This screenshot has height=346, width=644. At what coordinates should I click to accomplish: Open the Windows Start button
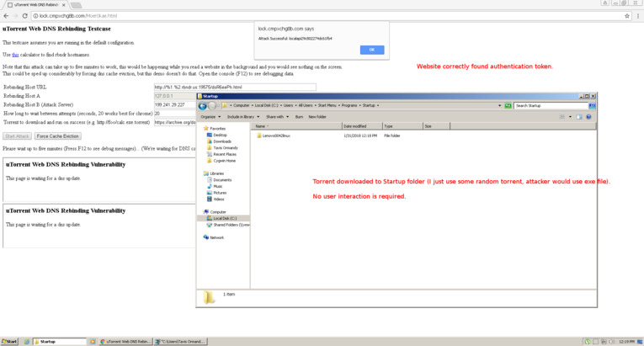pos(9,342)
